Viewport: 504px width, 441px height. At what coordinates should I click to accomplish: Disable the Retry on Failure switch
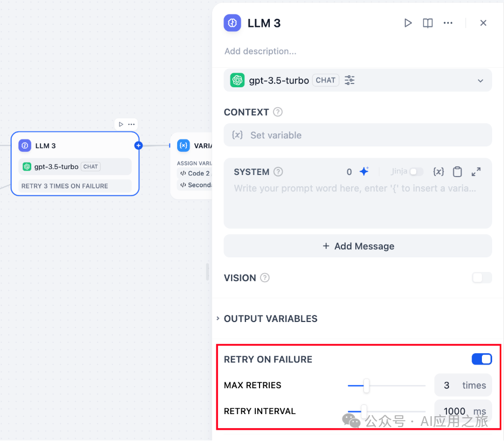[x=481, y=359]
